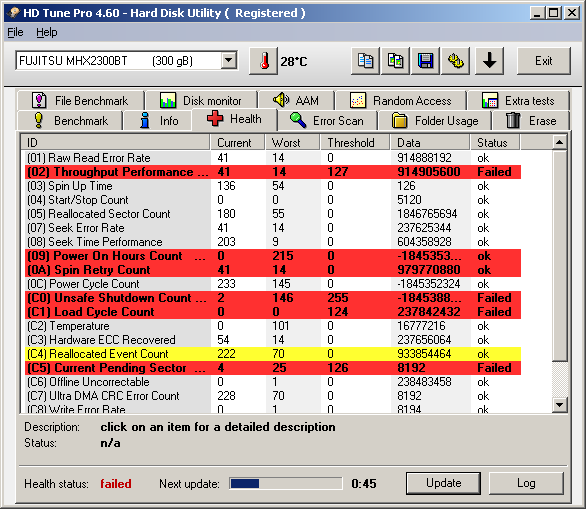
Task: Select the Seek Time Performance row
Action: (272, 242)
